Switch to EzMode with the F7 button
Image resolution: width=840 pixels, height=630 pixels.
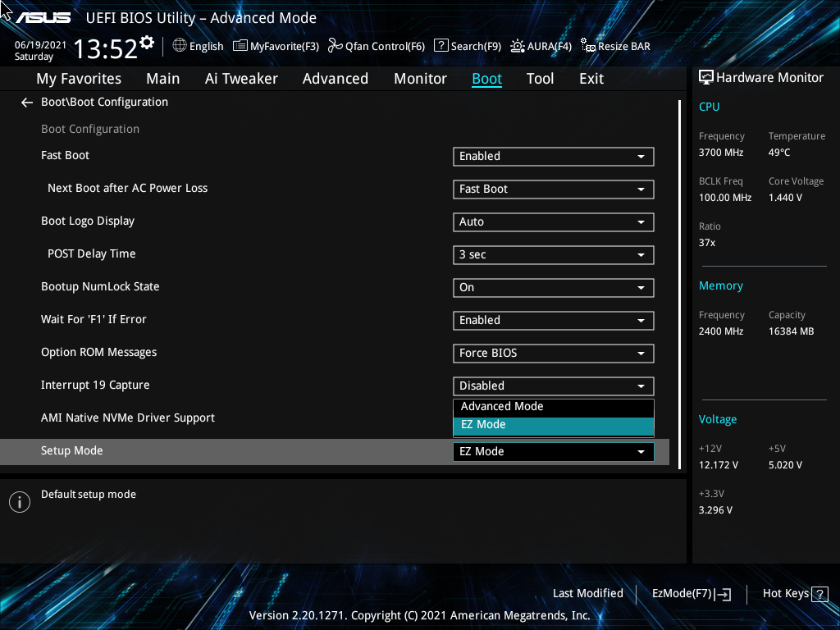(690, 593)
